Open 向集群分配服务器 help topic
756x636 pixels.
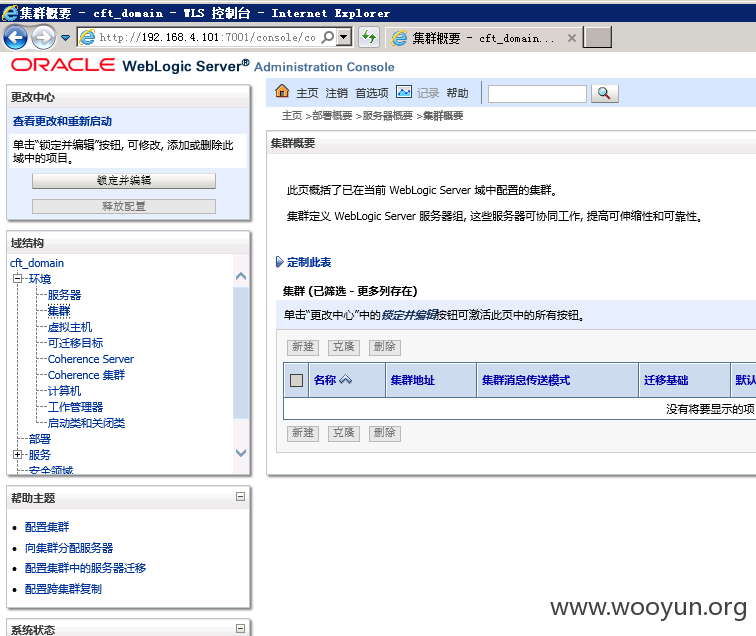69,548
